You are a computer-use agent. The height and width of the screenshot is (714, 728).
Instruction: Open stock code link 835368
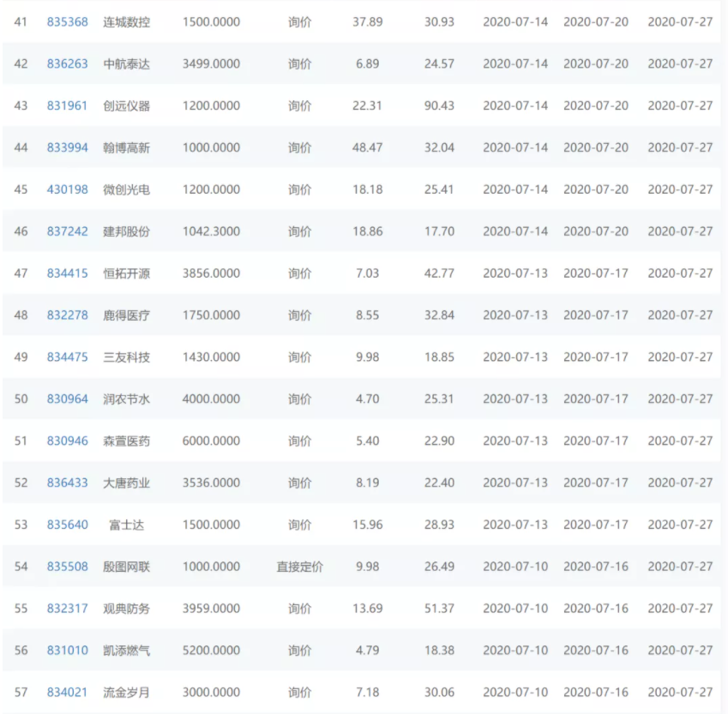pos(68,21)
